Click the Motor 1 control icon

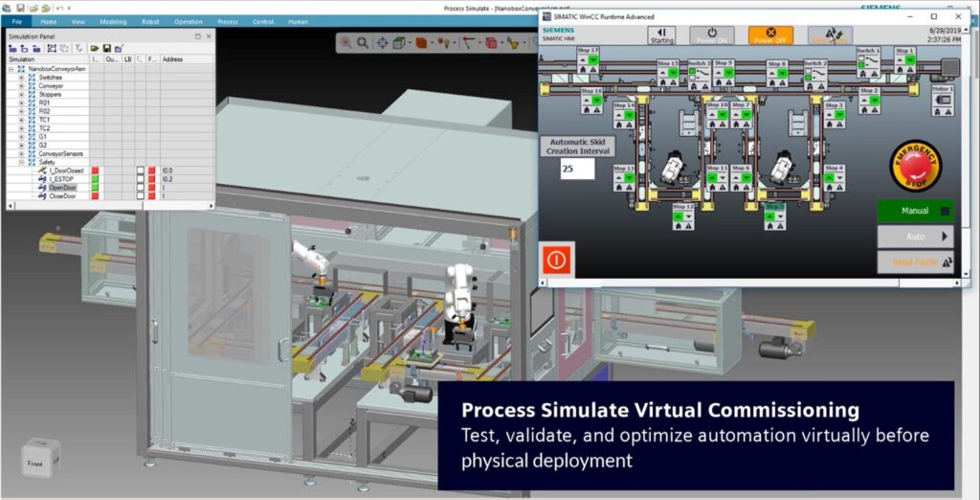943,99
